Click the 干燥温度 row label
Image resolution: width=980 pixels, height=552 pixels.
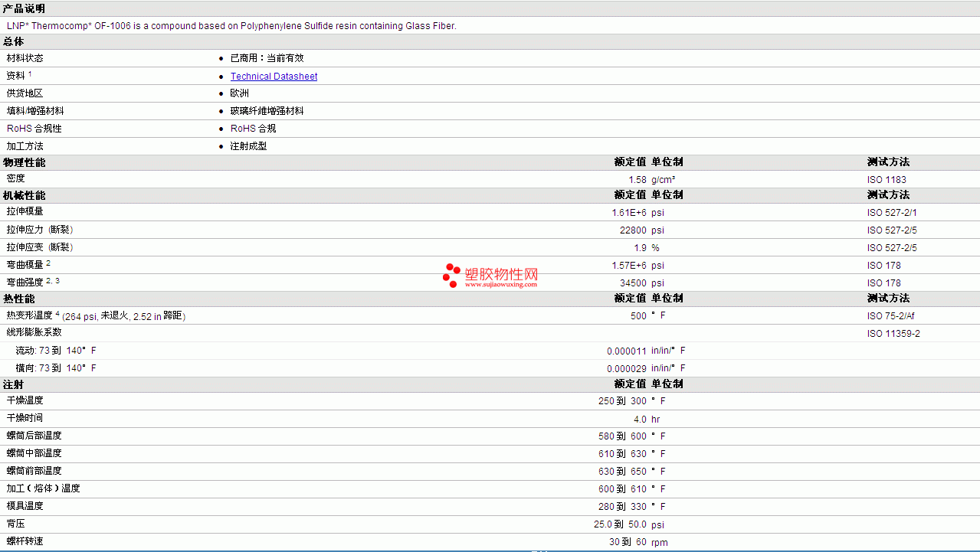[25, 400]
